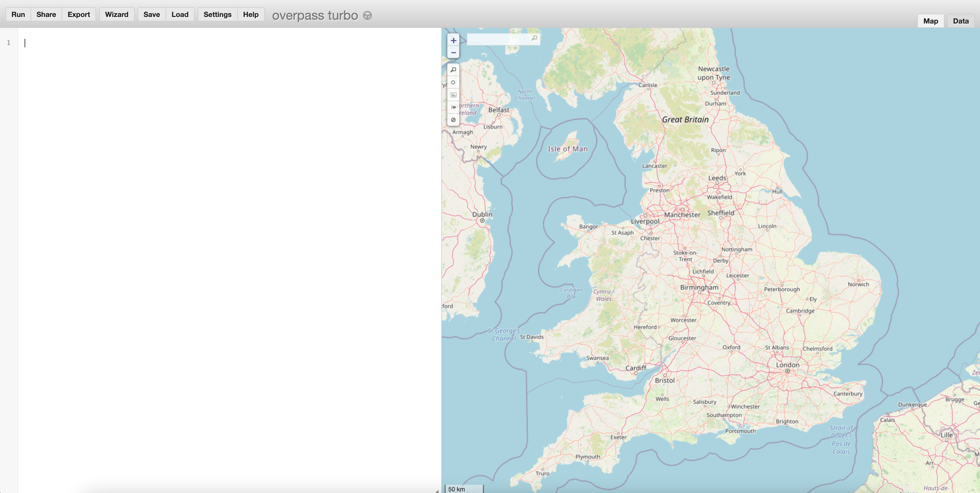Collapse the editor with the arrow icon

[453, 107]
